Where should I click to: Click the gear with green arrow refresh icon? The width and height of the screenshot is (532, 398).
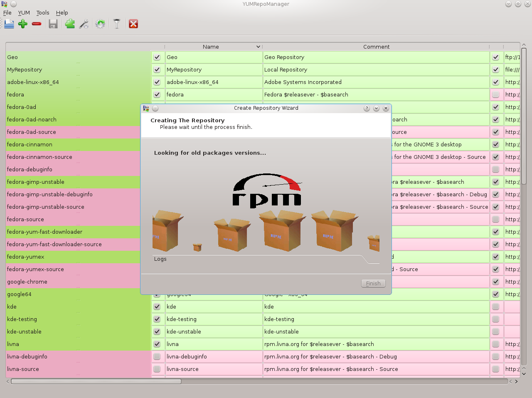pyautogui.click(x=100, y=24)
